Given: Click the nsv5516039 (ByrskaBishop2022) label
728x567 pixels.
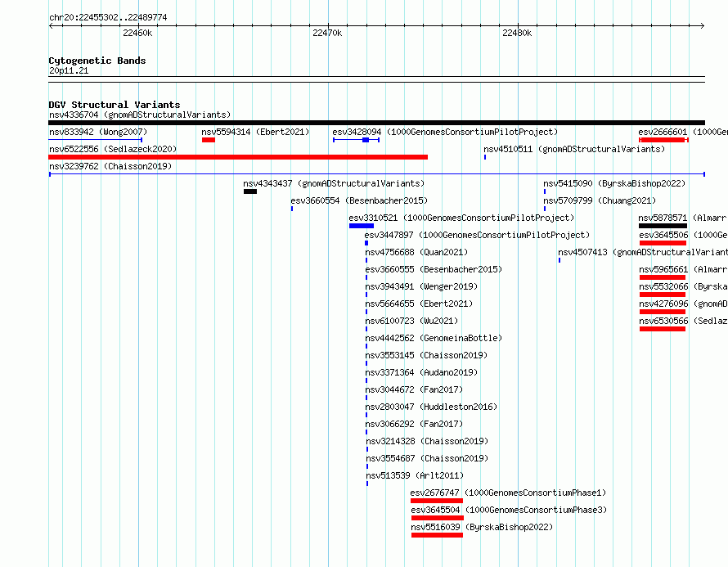Looking at the screenshot, I should point(482,527).
